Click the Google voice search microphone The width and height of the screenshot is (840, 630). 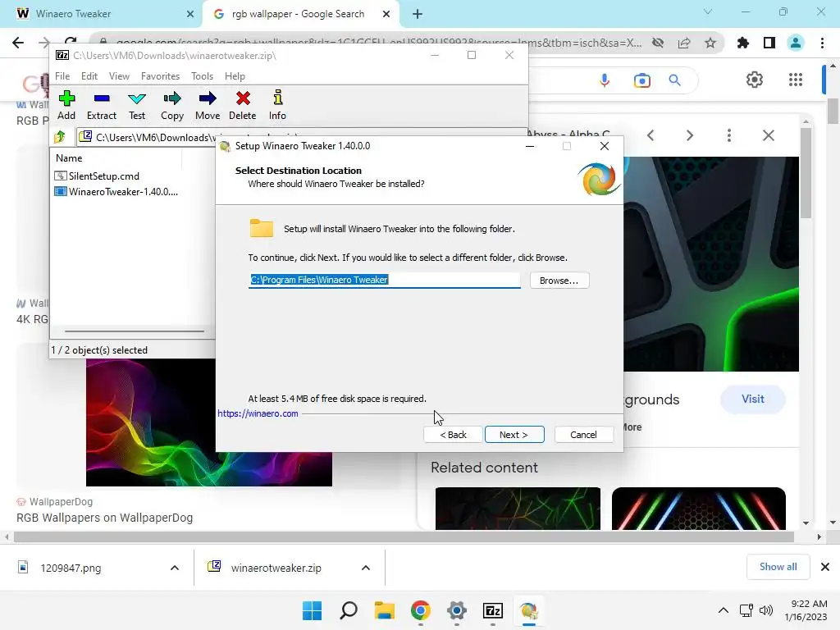pyautogui.click(x=605, y=80)
